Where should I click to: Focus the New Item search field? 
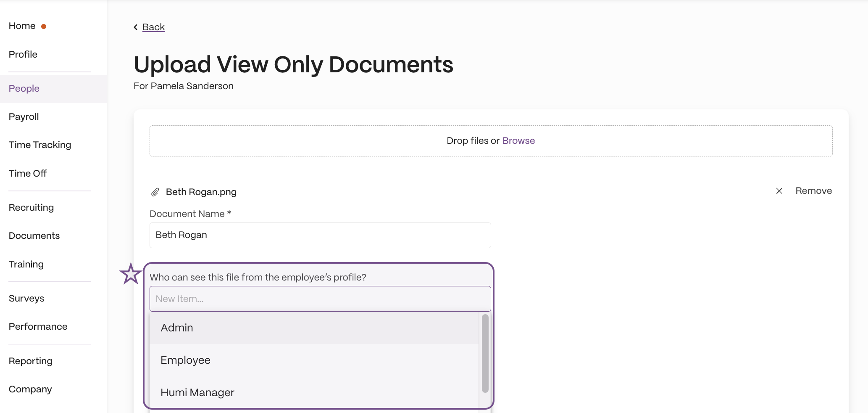pos(320,299)
